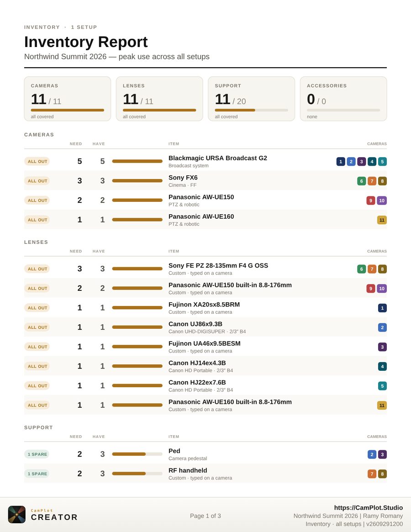Viewport: 411px width, 532px height.
Task: Click camera badge 4 in Blackmagic URSA row
Action: 372,162
